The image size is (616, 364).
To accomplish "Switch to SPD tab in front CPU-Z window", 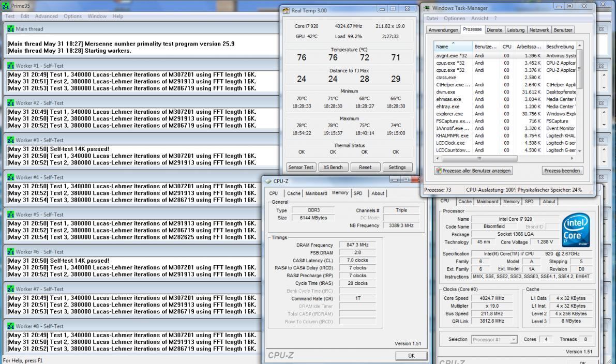I will 358,193.
